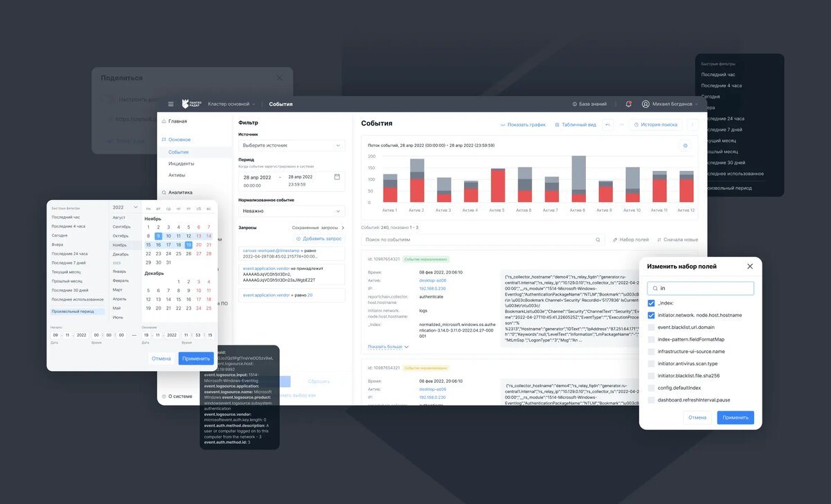This screenshot has width=831, height=504.
Task: Click the 192.168.0.230 IP link in first event
Action: point(434,288)
